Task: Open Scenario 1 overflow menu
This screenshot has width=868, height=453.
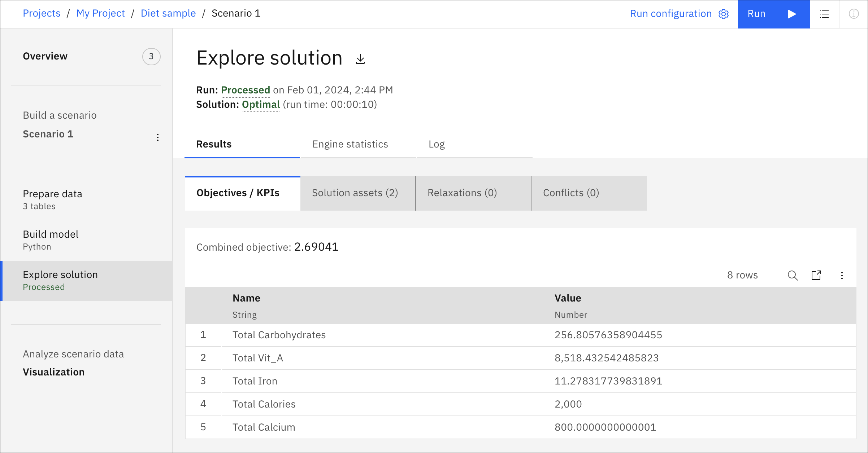Action: tap(158, 137)
